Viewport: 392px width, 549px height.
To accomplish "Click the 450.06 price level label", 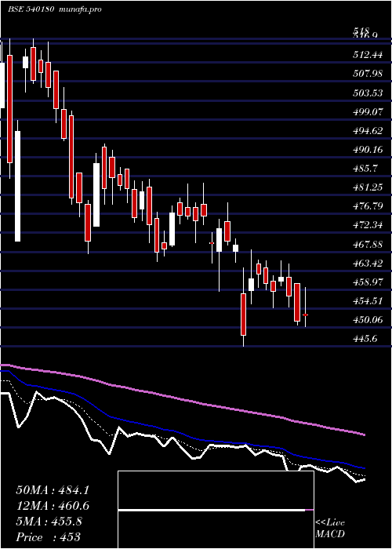I will [368, 320].
